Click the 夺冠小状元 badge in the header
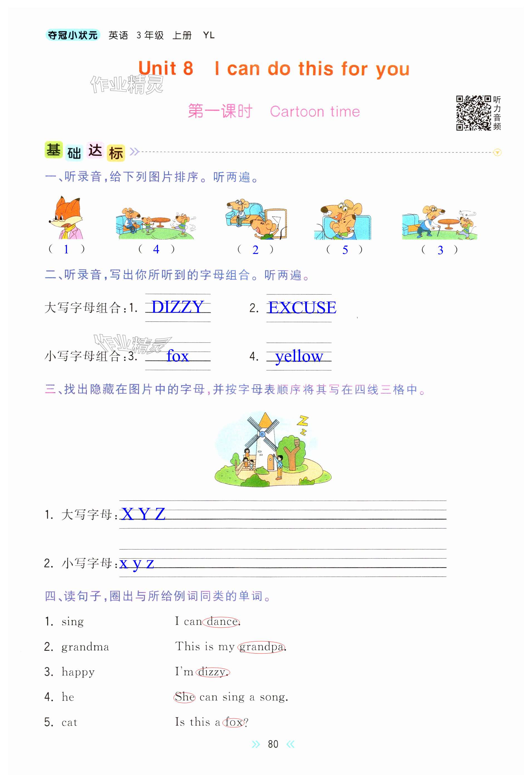This screenshot has height=783, width=532. coord(72,35)
